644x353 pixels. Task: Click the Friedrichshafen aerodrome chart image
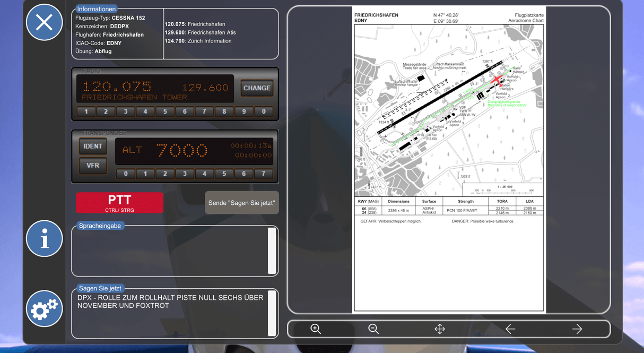[x=449, y=159]
